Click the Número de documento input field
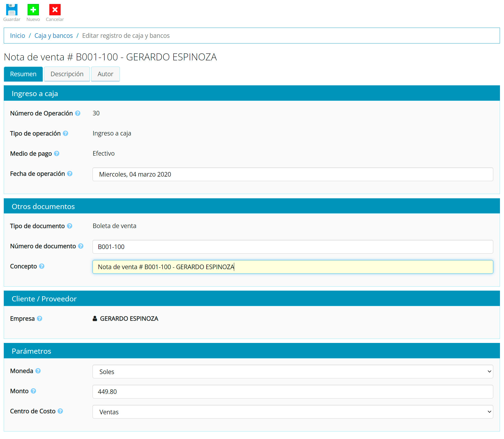504x439 pixels. (292, 247)
